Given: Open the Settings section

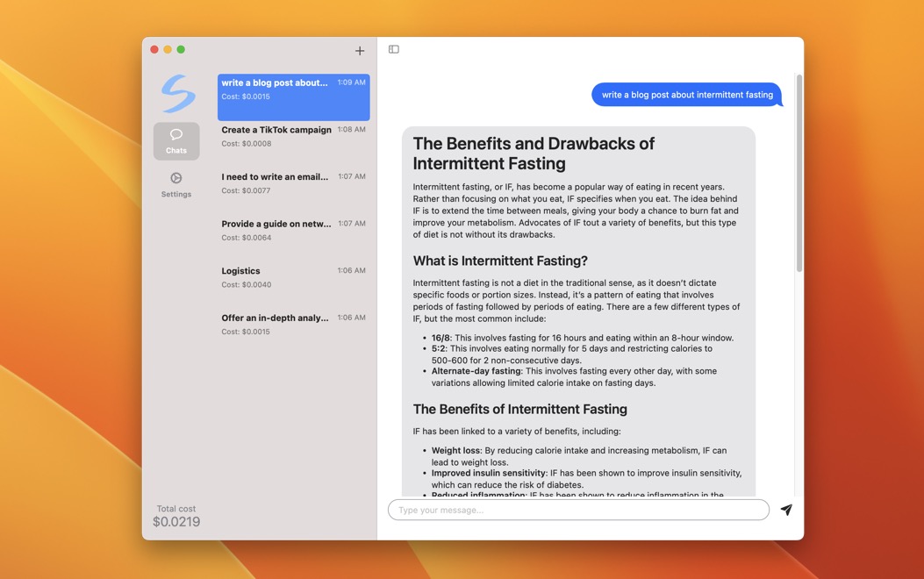Looking at the screenshot, I should coord(176,185).
